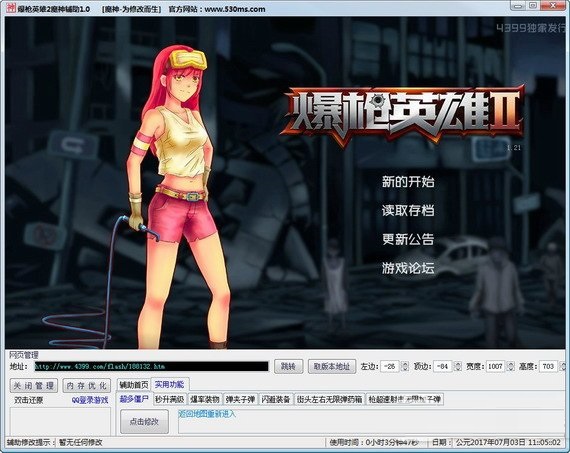Image resolution: width=570 pixels, height=453 pixels.
Task: Click the 关闭管理 button
Action: click(x=33, y=385)
